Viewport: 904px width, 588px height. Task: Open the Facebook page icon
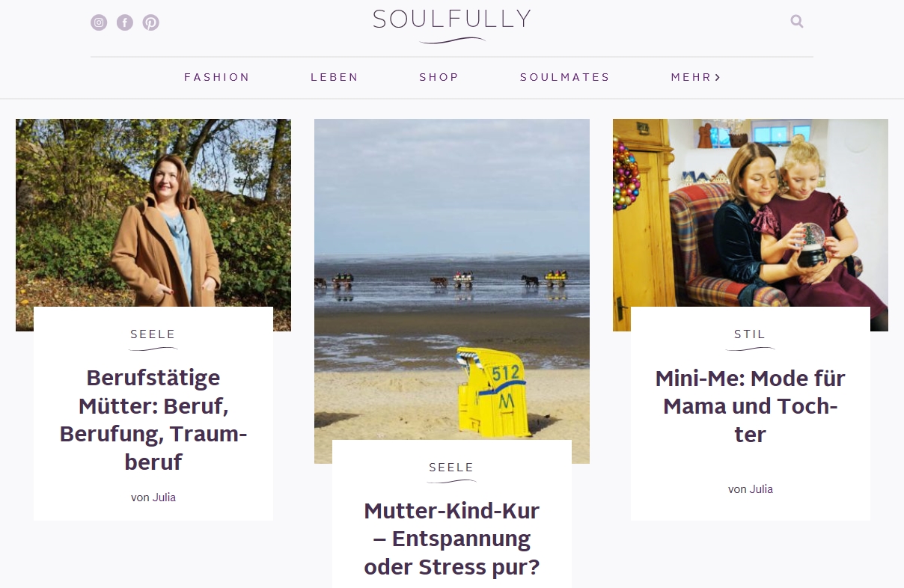125,22
